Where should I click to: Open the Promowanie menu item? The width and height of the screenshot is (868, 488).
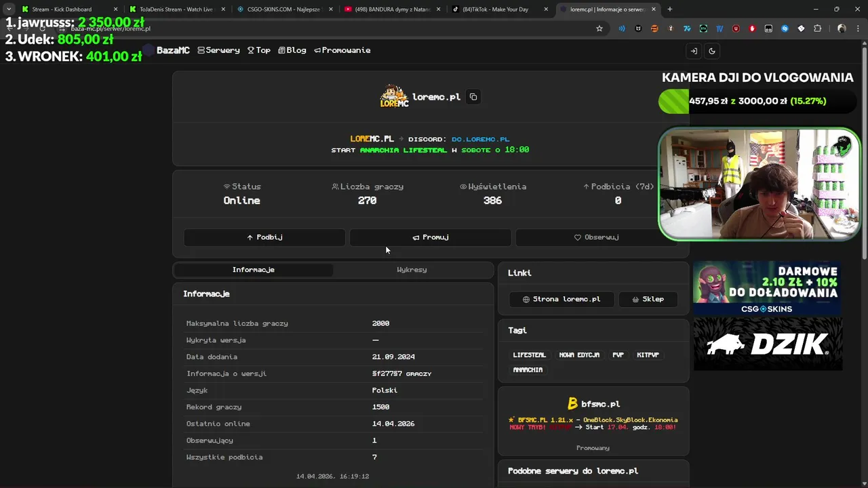pyautogui.click(x=342, y=50)
